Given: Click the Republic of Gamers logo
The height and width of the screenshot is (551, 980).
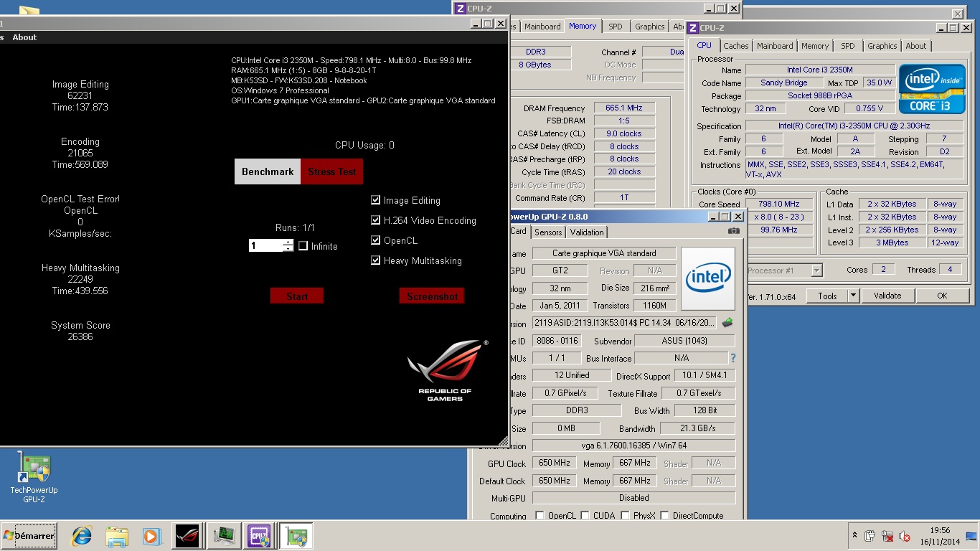Looking at the screenshot, I should point(446,372).
